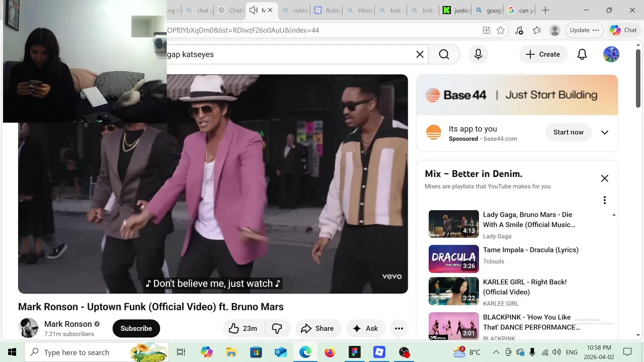
Task: Open Edge browser profile icon
Action: point(555,30)
